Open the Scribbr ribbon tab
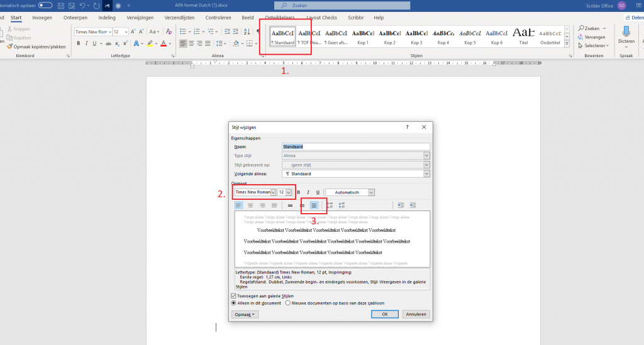This screenshot has height=345, width=644. click(x=356, y=18)
